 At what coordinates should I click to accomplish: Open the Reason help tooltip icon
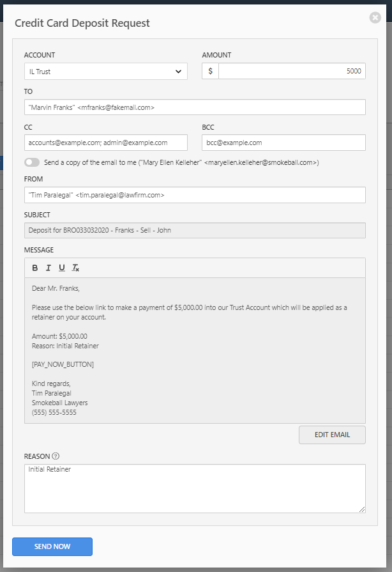[x=56, y=456]
